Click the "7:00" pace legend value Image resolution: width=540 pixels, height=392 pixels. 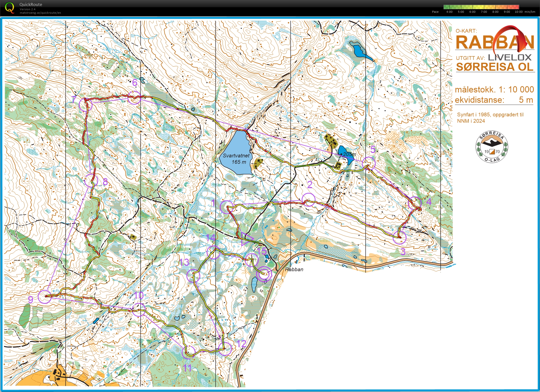[484, 12]
